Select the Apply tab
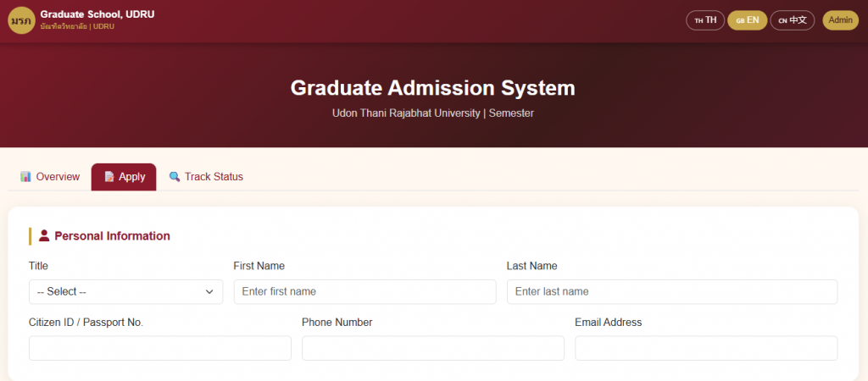 tap(124, 177)
